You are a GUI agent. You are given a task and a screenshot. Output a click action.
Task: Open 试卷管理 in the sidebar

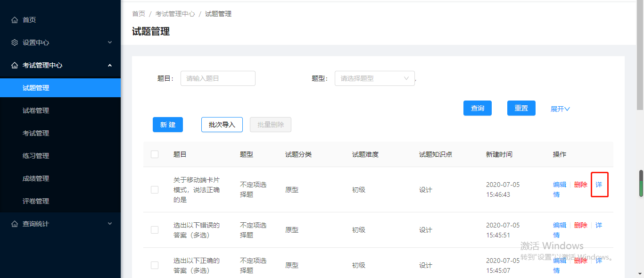pos(60,110)
